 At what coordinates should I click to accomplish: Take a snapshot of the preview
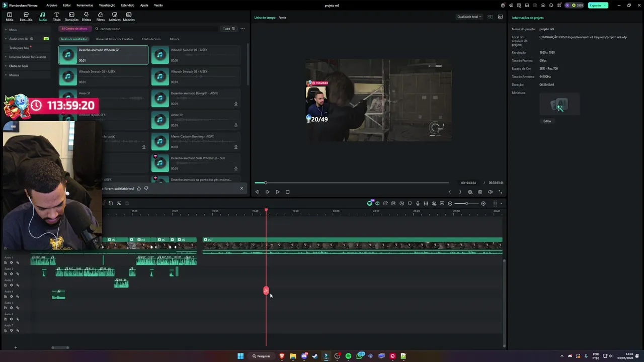[x=480, y=192]
